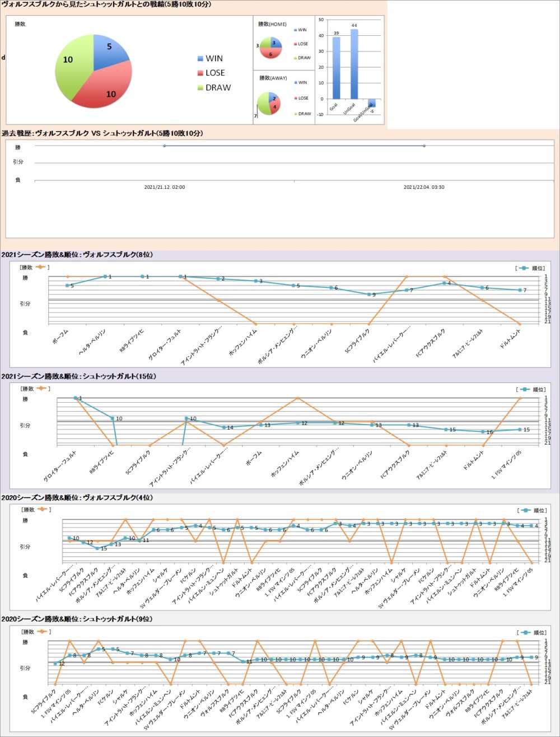Click 順位 legend in 2021 Stuttgart (15位) chart
560x737 pixels.
click(x=530, y=389)
